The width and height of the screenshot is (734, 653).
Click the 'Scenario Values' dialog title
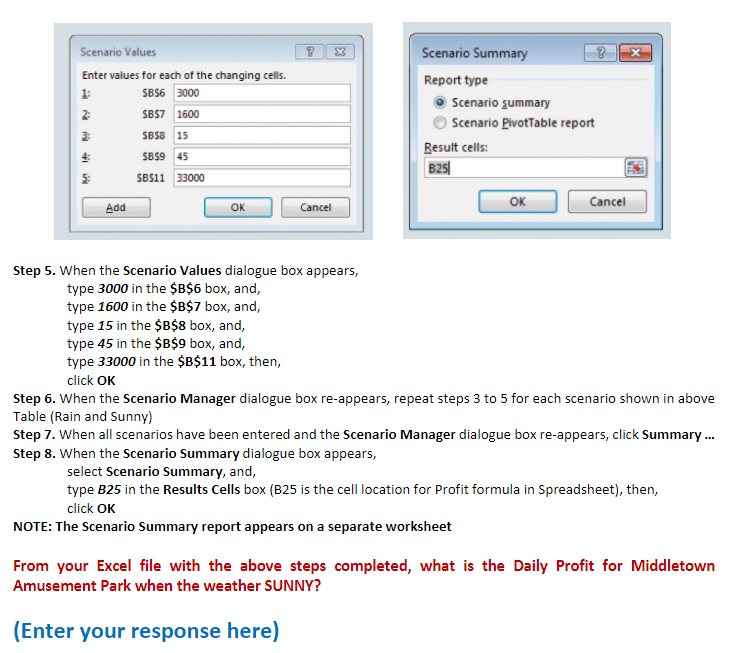118,52
